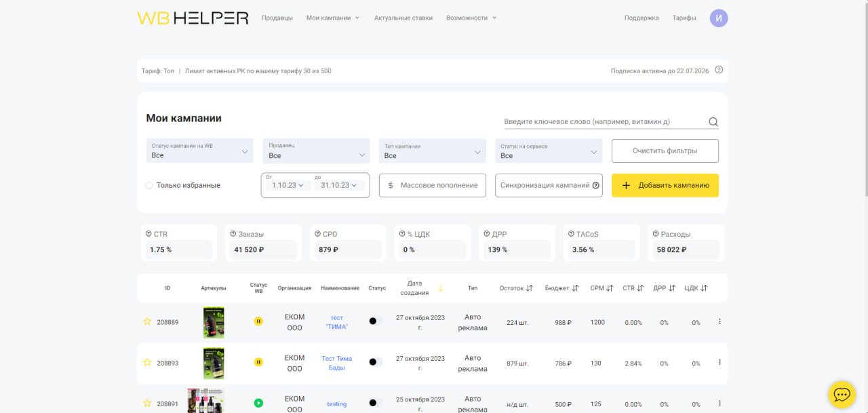The width and height of the screenshot is (868, 413).
Task: Expand the Продавец filter dropdown
Action: click(x=316, y=151)
